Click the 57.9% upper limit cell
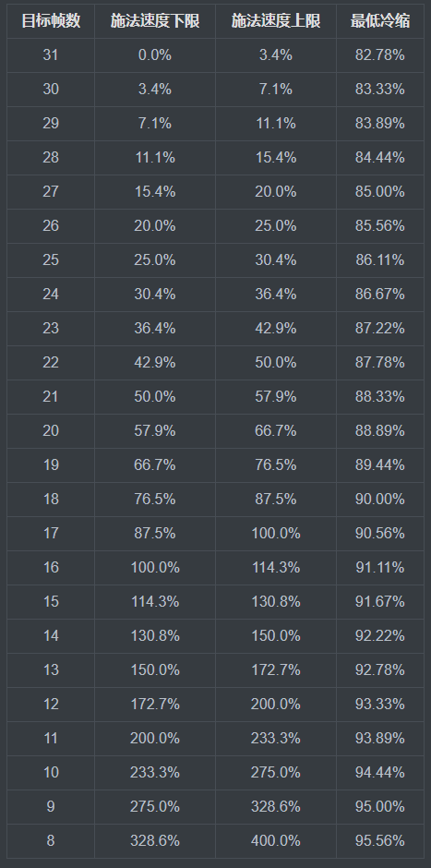Image resolution: width=431 pixels, height=868 pixels. tap(276, 397)
